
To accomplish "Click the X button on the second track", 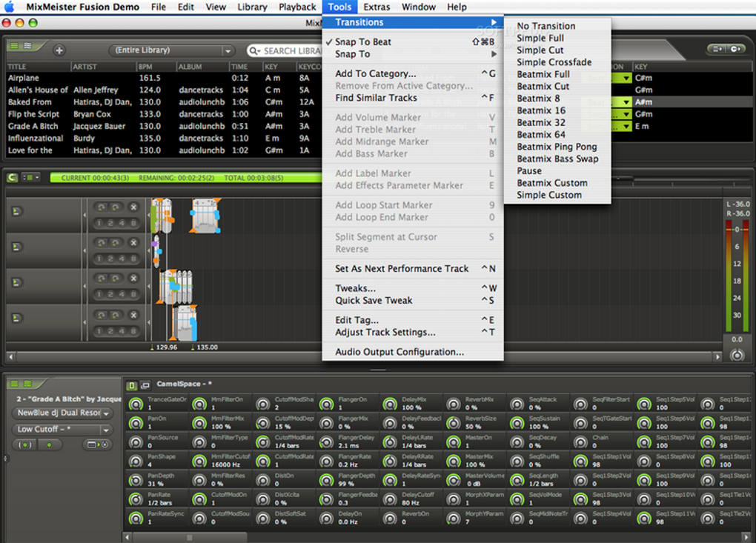I will [x=133, y=243].
